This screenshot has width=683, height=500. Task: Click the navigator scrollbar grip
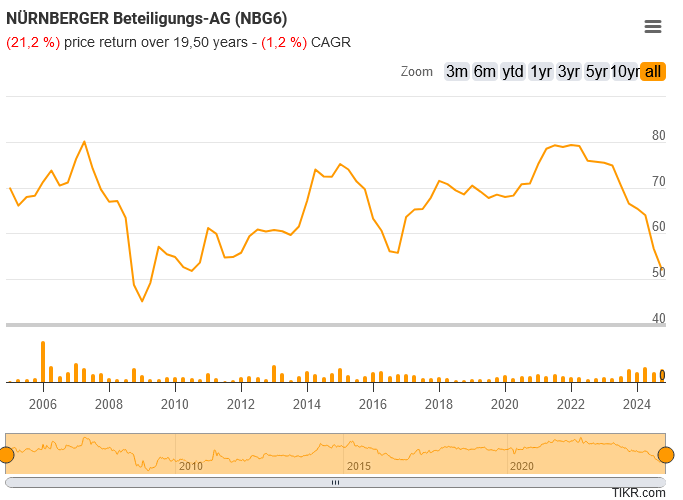[x=335, y=483]
